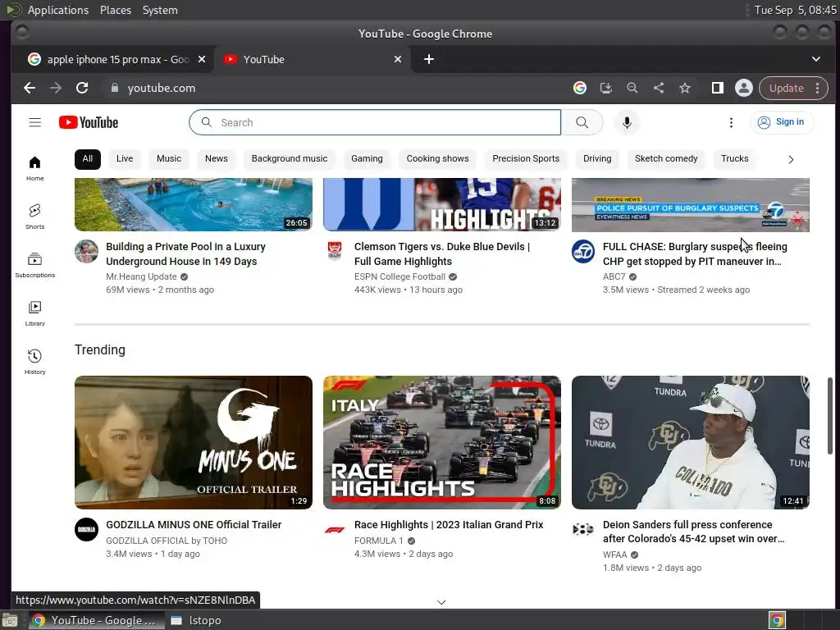Image resolution: width=840 pixels, height=630 pixels.
Task: Show more category chips with right chevron
Action: click(791, 159)
